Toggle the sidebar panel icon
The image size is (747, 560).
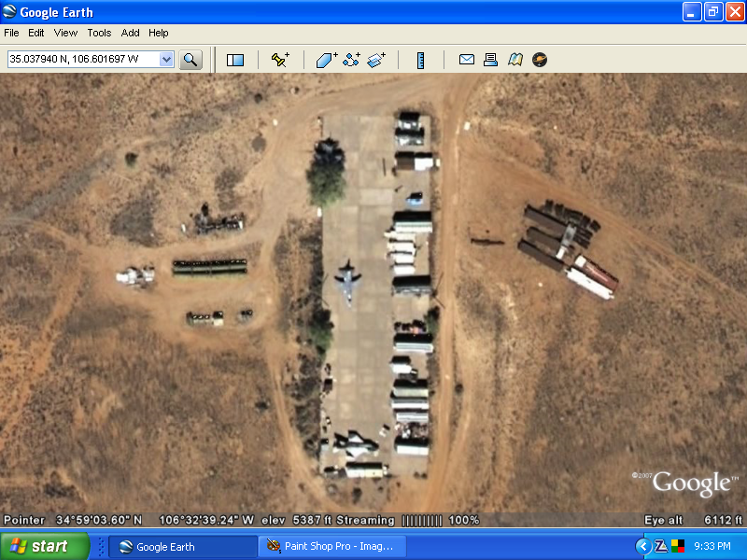coord(235,60)
